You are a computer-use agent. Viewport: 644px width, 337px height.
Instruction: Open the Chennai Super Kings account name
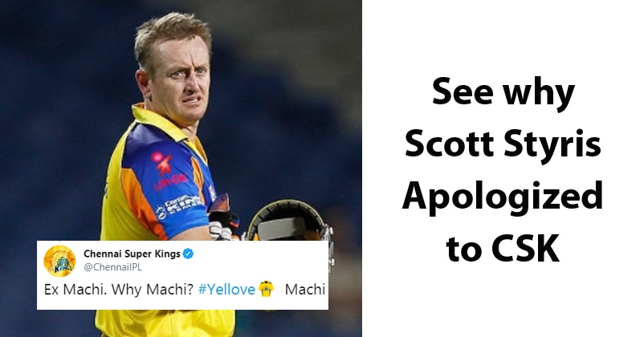[x=132, y=254]
